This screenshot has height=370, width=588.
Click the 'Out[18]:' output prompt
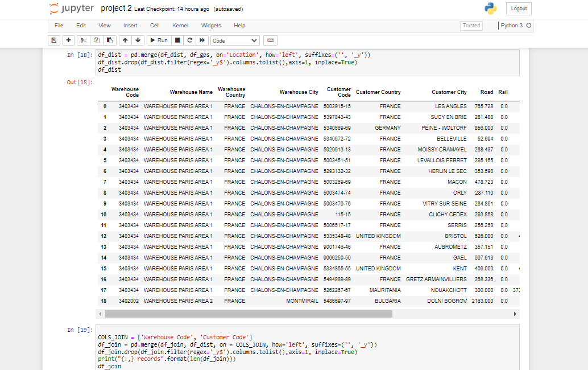point(80,82)
